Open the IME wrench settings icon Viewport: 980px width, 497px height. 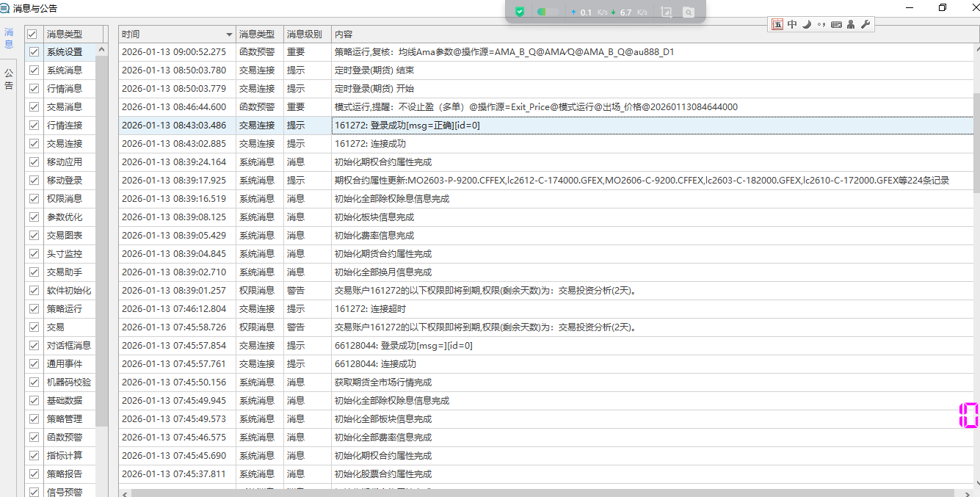(x=865, y=24)
